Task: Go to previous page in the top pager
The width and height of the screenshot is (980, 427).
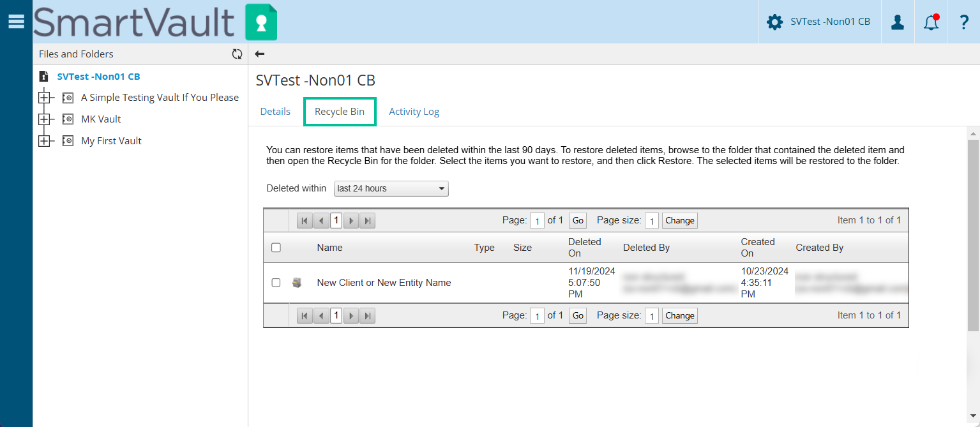Action: (x=321, y=221)
